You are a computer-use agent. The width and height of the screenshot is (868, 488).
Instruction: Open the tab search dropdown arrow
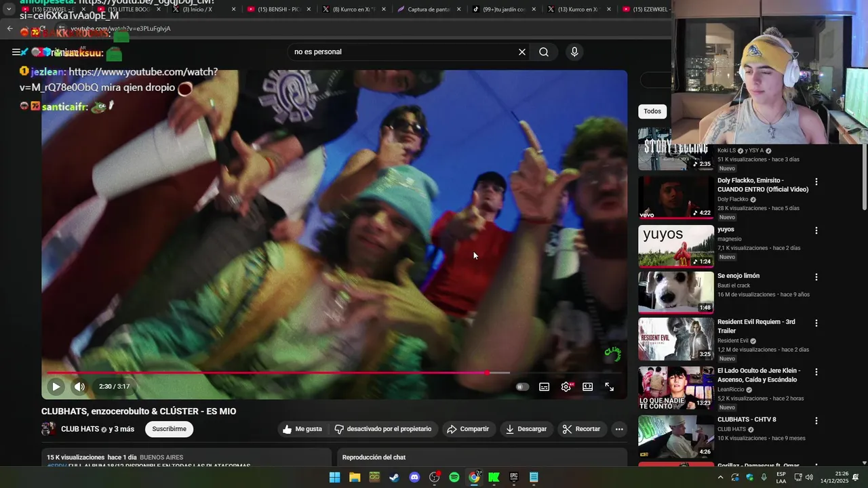(x=9, y=9)
